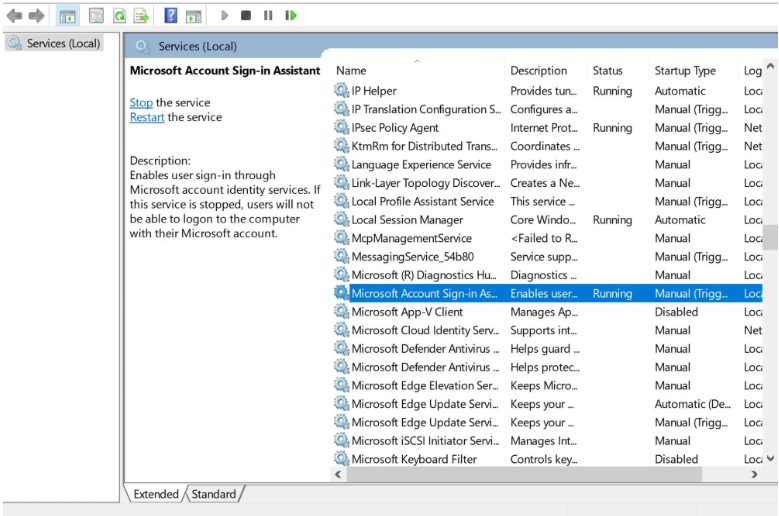Click the vertical scrollbar thumb
Image resolution: width=779 pixels, height=516 pixels.
(770, 237)
